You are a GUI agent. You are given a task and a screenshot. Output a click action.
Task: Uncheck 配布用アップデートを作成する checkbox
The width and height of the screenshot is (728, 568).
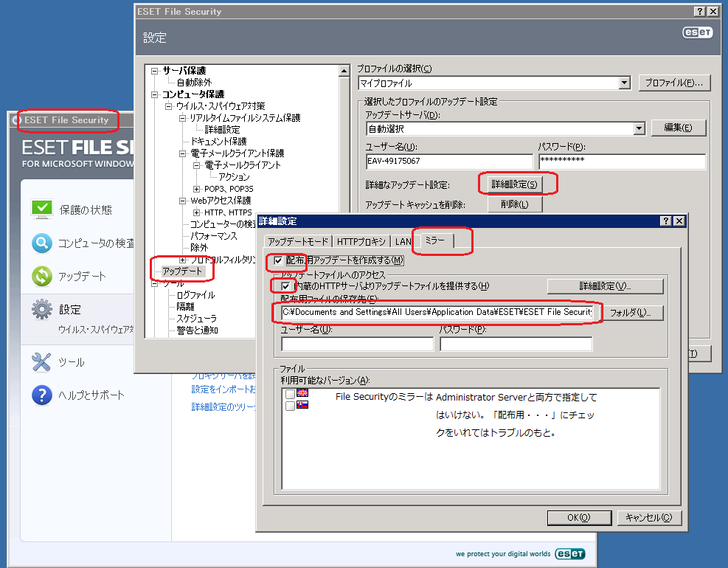[278, 260]
